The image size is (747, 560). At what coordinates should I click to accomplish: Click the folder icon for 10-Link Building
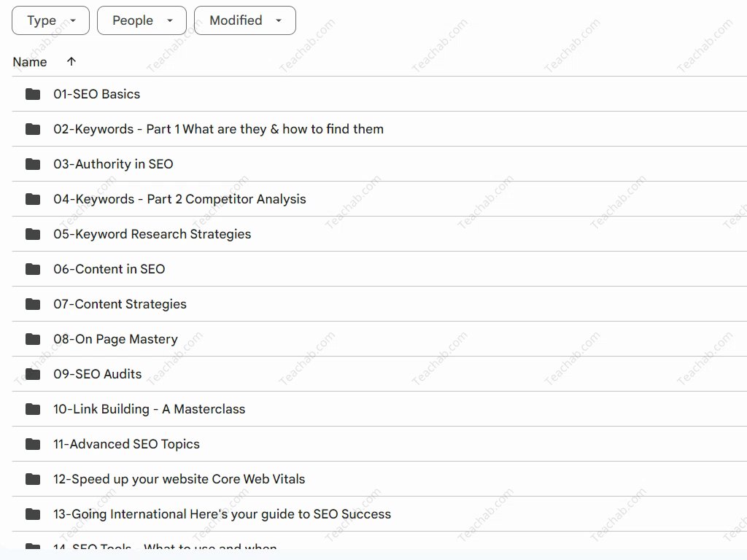(33, 409)
